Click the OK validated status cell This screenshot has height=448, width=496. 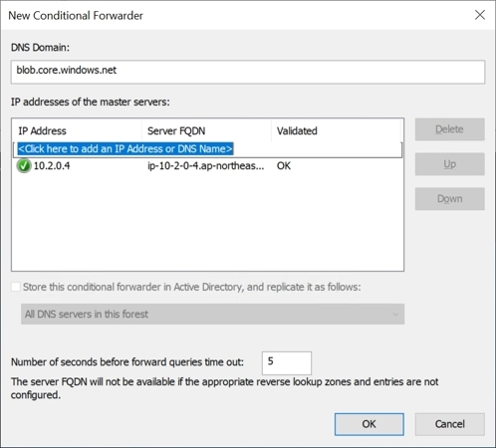pos(284,166)
